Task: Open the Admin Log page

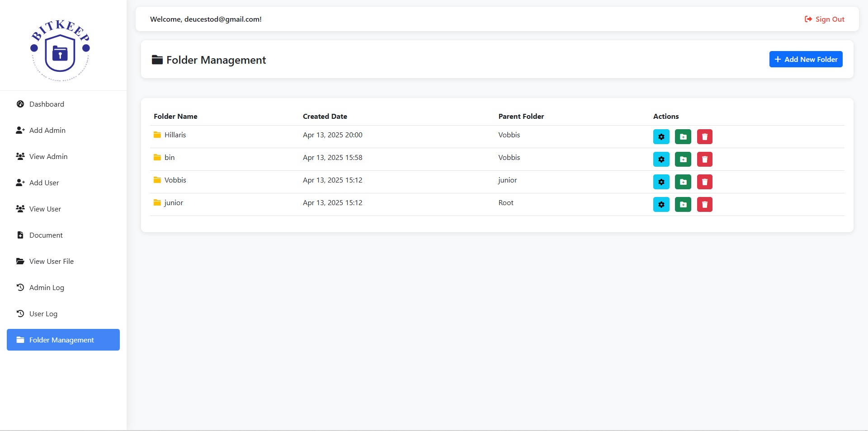Action: 47,287
